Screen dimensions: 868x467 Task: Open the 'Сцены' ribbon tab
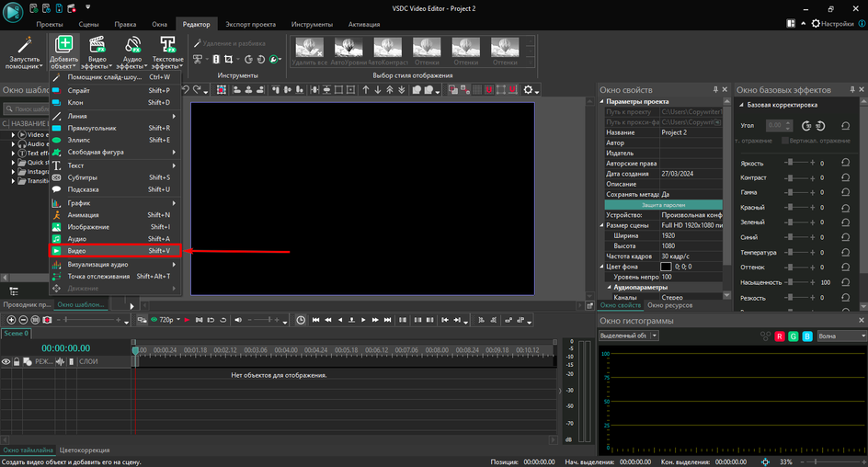[x=88, y=24]
